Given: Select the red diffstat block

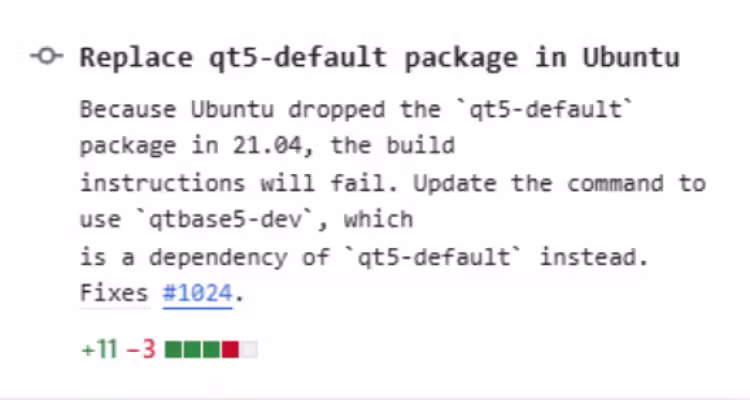Looking at the screenshot, I should click(x=230, y=349).
